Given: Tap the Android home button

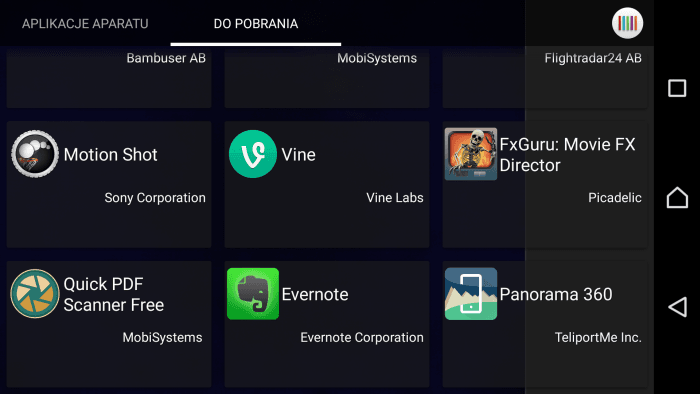Looking at the screenshot, I should [x=677, y=197].
